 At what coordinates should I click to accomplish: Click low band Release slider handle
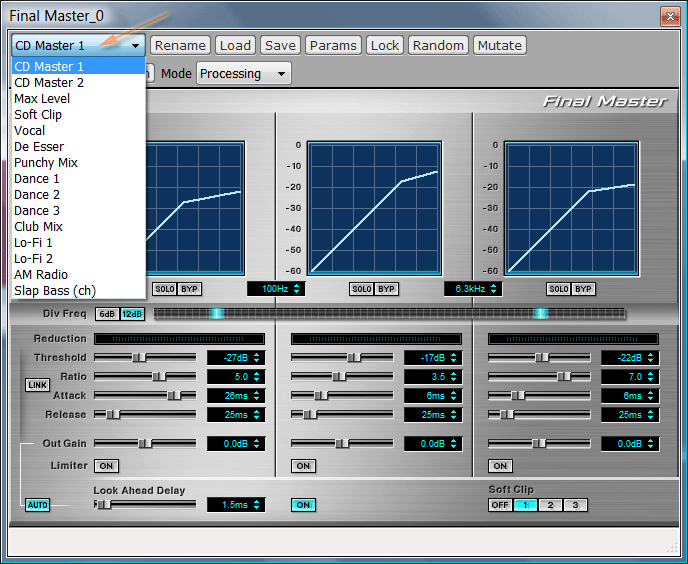(113, 414)
